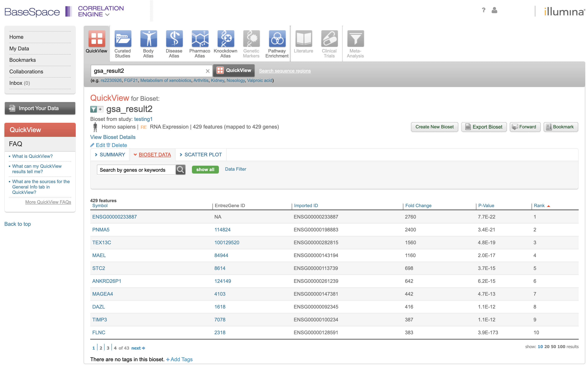The width and height of the screenshot is (588, 367).
Task: Open the Body Atlas icon
Action: pos(148,39)
